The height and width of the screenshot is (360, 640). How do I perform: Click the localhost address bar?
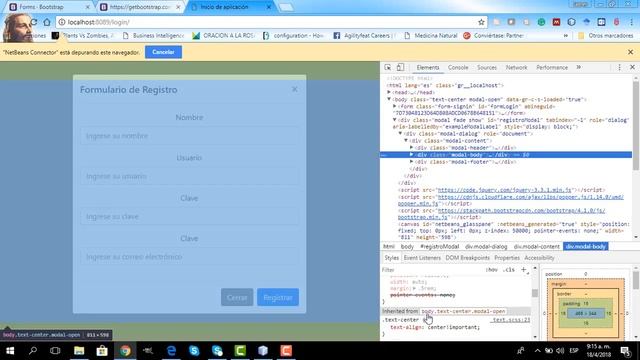[x=269, y=22]
